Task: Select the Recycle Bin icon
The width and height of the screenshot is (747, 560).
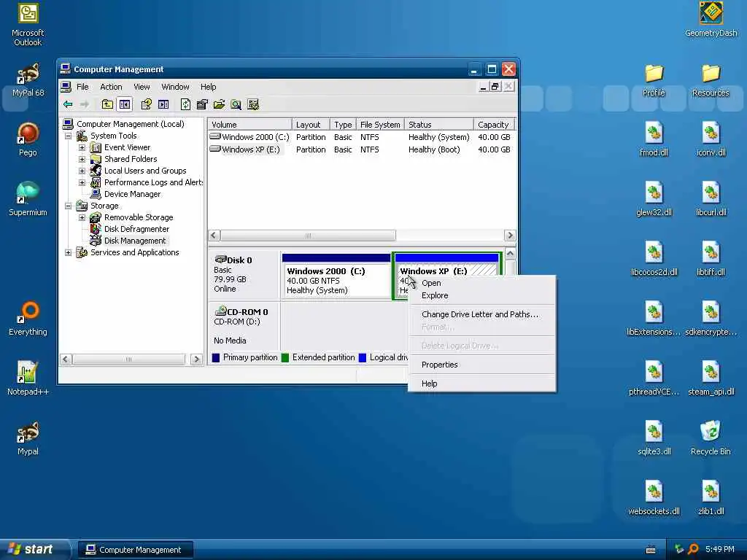Action: coord(711,438)
